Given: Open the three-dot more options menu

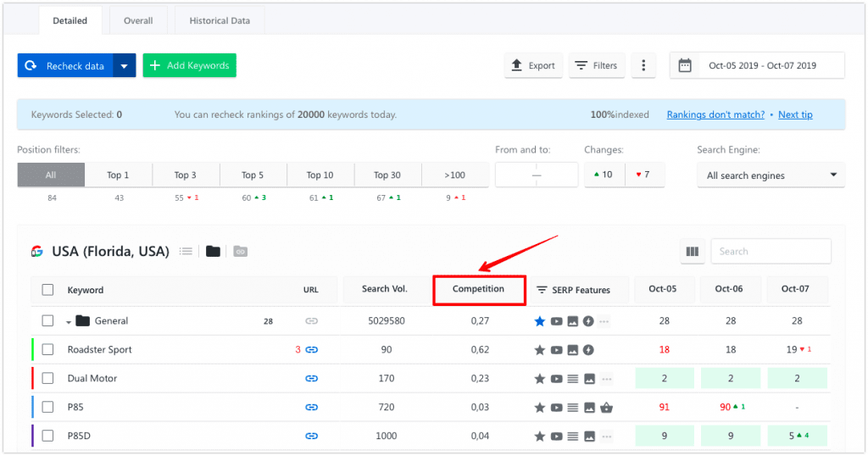Looking at the screenshot, I should click(643, 65).
